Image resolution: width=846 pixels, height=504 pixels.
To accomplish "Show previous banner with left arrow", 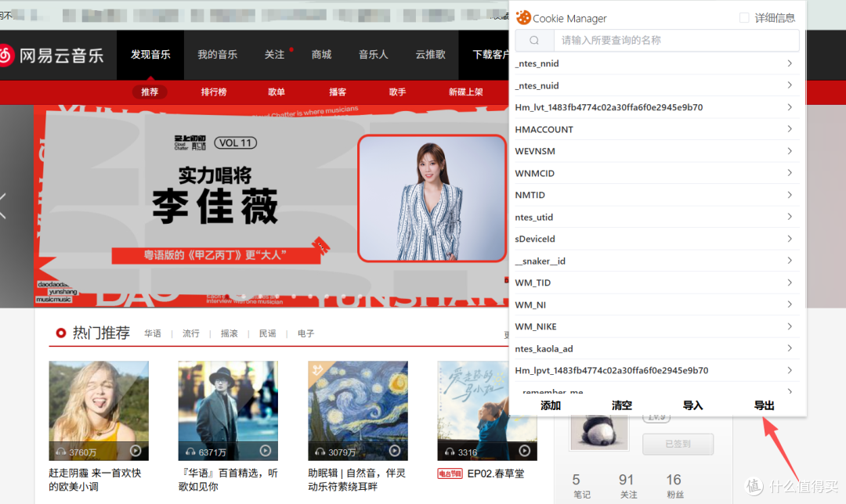I will click(3, 206).
